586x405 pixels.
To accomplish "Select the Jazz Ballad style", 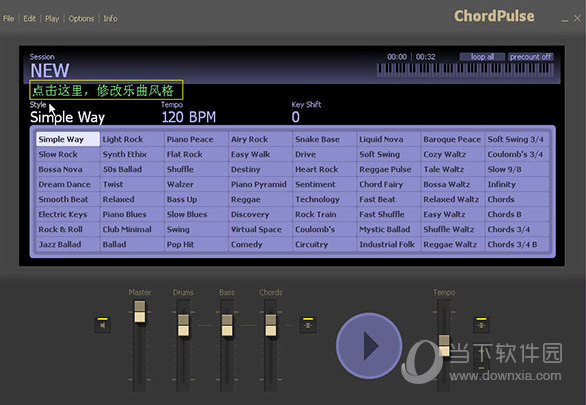I will tap(68, 244).
